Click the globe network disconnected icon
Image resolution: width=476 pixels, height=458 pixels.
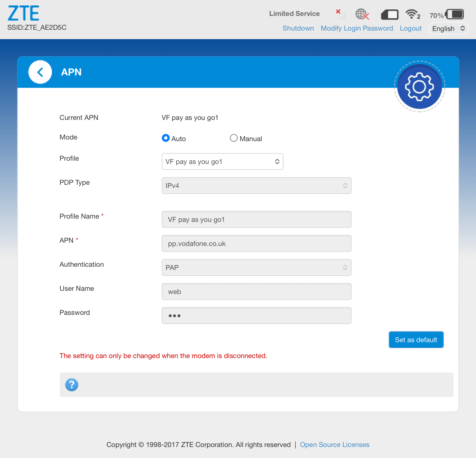pyautogui.click(x=362, y=14)
